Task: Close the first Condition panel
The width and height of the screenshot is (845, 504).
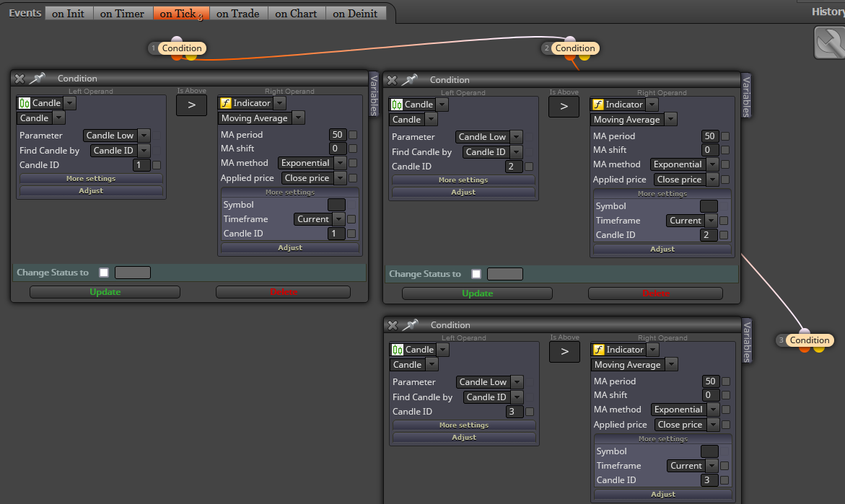Action: pyautogui.click(x=19, y=79)
